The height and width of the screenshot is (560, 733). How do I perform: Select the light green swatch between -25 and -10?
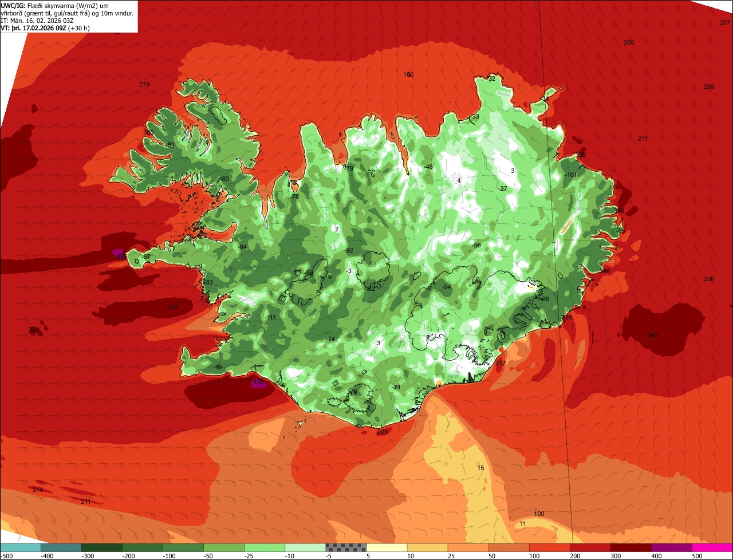[265, 547]
